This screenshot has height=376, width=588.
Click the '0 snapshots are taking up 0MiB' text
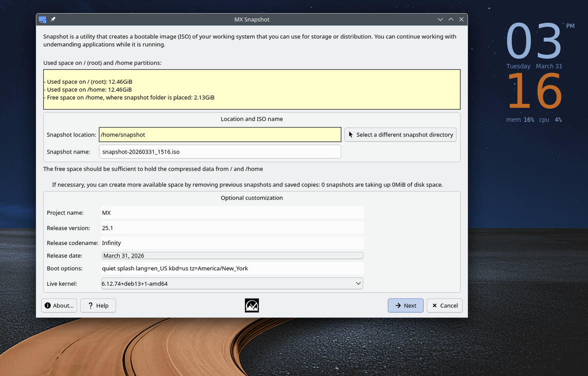[382, 185]
